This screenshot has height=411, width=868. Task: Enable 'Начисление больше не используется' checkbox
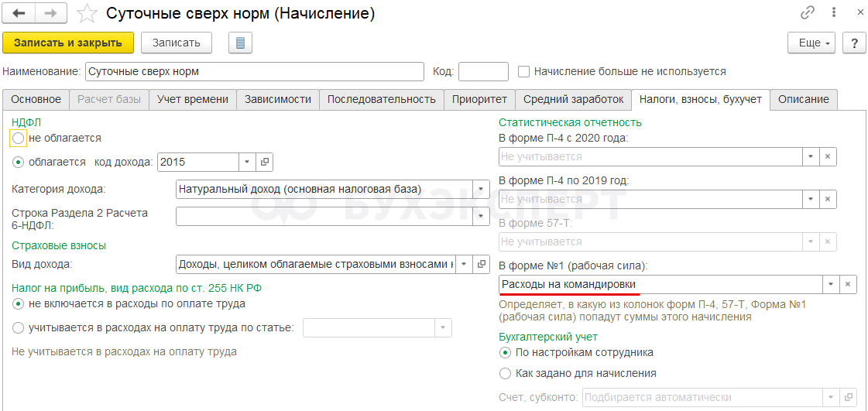(524, 72)
